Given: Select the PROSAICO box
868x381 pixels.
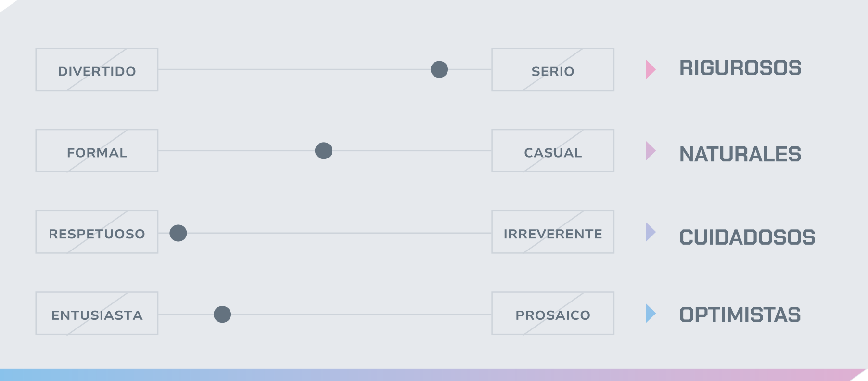Looking at the screenshot, I should pos(553,314).
